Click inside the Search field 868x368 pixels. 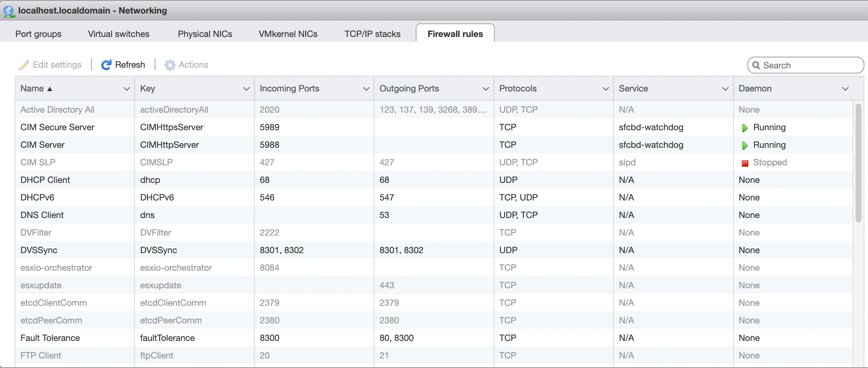pyautogui.click(x=804, y=65)
